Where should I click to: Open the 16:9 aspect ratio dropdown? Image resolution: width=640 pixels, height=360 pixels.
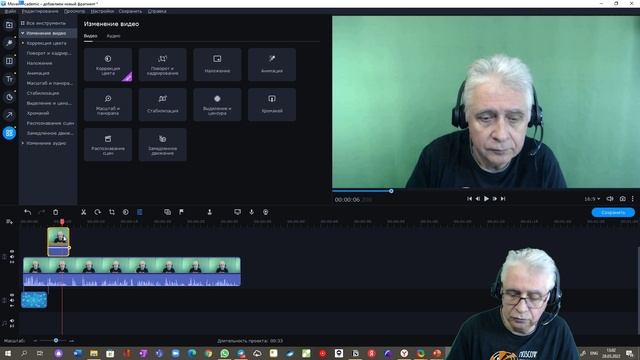592,199
